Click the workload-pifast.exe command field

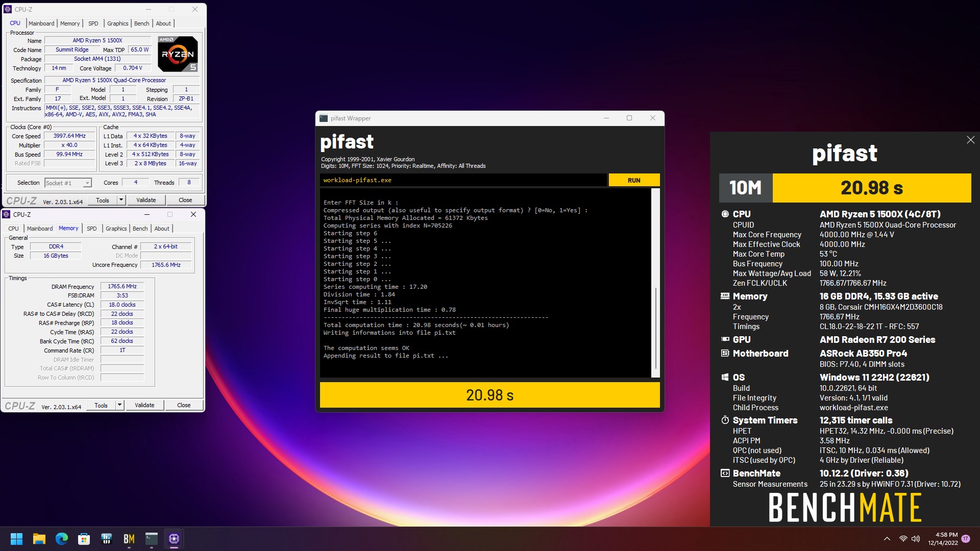[x=463, y=180]
